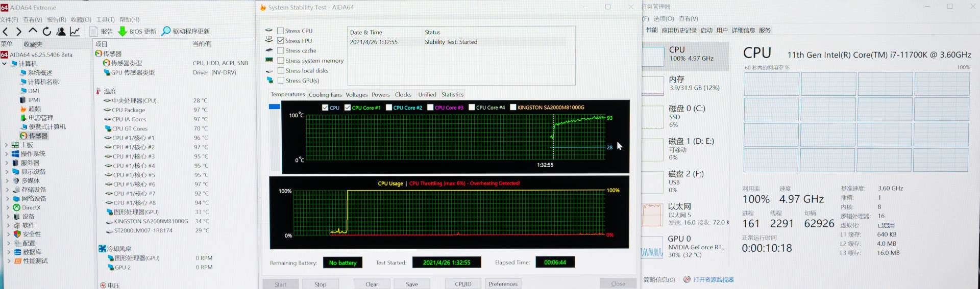The width and height of the screenshot is (980, 289).
Task: Switch to the 收藏夹 panel tab
Action: [x=33, y=44]
